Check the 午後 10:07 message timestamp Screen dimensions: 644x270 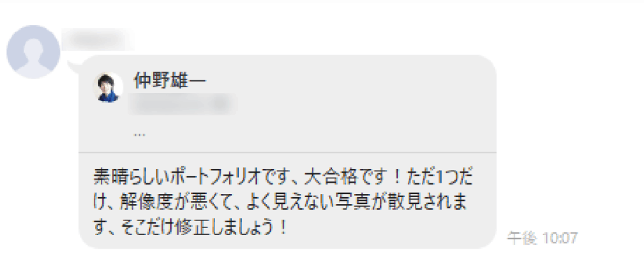click(543, 237)
